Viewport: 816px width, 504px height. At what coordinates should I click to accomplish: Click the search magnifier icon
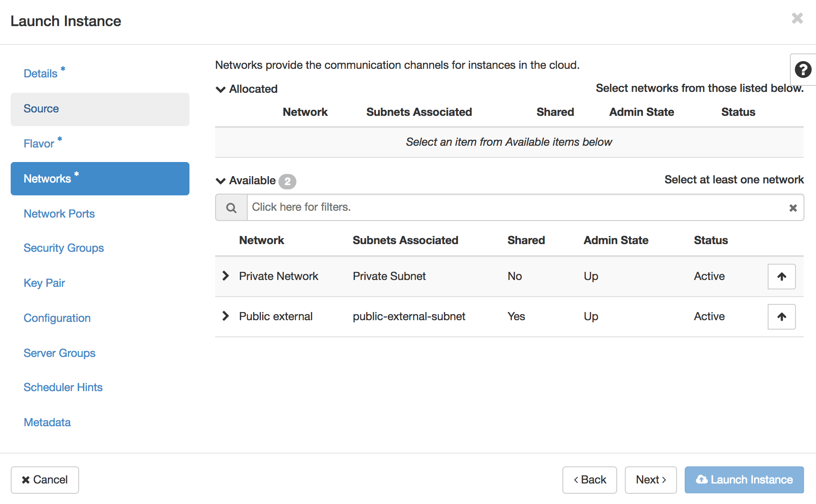point(231,207)
